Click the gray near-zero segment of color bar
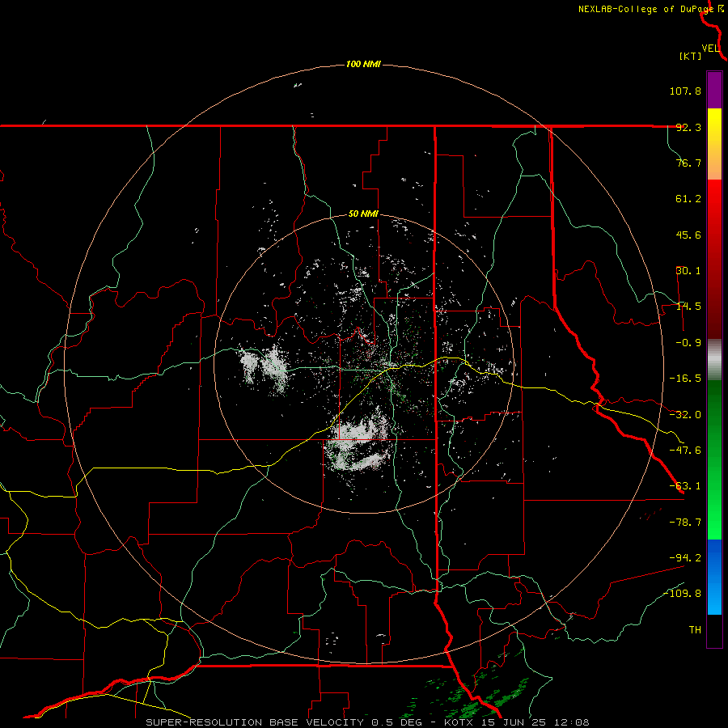Image resolution: width=728 pixels, height=728 pixels. pos(714,359)
